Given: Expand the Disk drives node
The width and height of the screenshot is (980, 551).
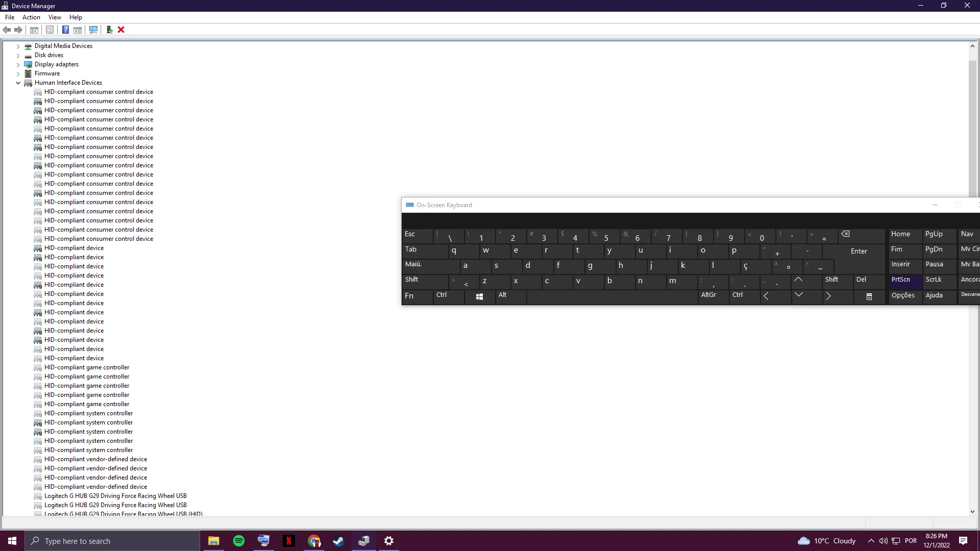Looking at the screenshot, I should 18,55.
